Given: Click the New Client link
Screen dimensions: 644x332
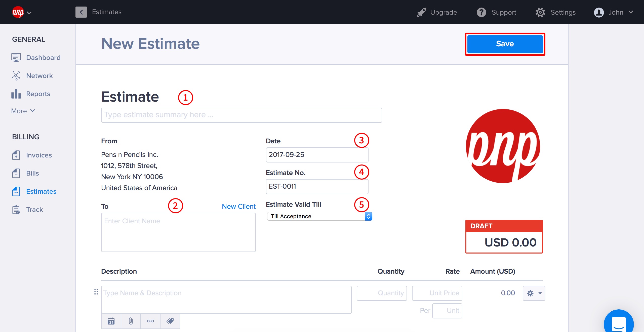Looking at the screenshot, I should 238,206.
